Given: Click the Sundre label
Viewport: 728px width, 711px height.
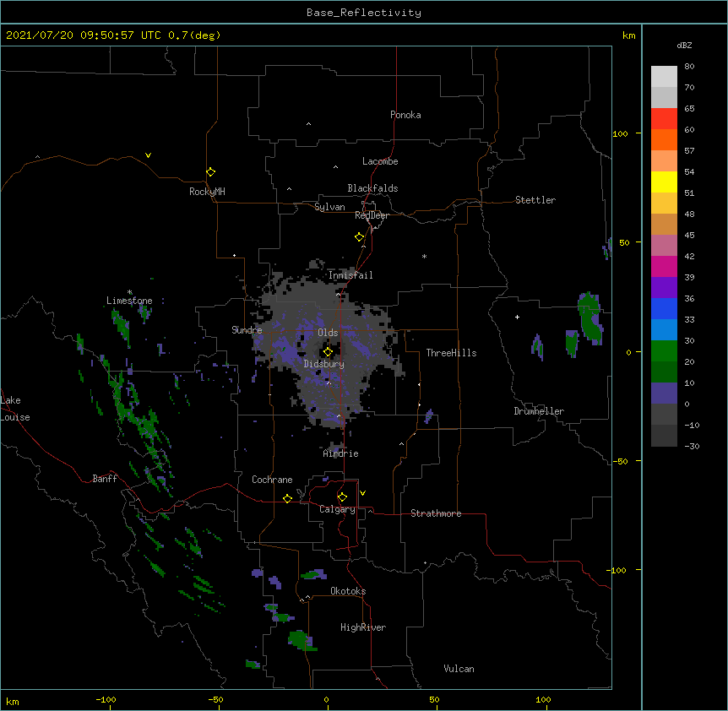Looking at the screenshot, I should pos(247,330).
